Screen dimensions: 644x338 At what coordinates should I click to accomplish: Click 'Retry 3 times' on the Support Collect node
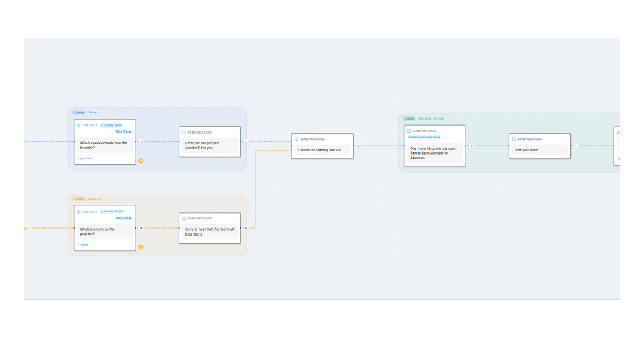(123, 218)
